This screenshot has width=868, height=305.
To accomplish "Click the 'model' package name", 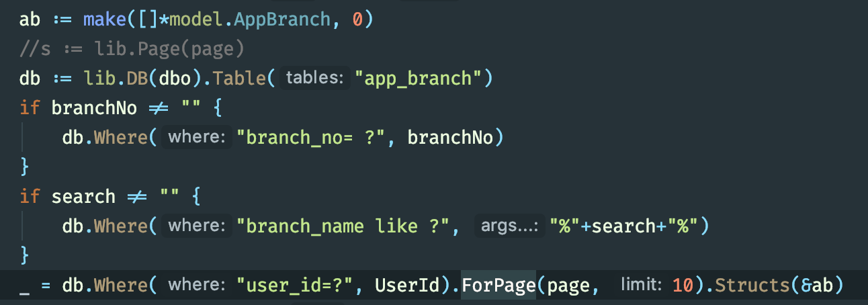I will pos(196,19).
